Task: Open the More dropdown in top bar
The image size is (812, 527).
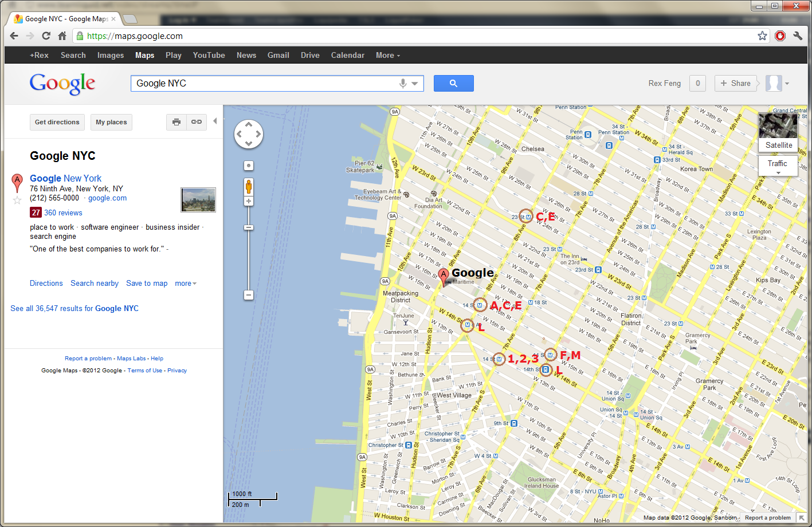Action: pyautogui.click(x=388, y=56)
